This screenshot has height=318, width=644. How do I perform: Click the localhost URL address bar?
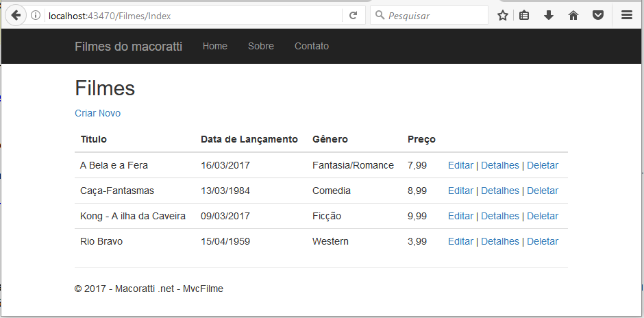pos(193,16)
